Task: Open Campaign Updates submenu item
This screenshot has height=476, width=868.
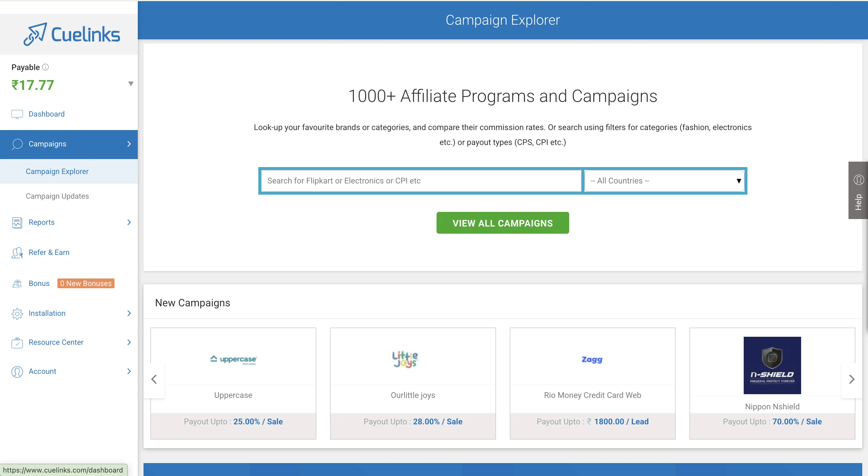Action: pos(57,196)
